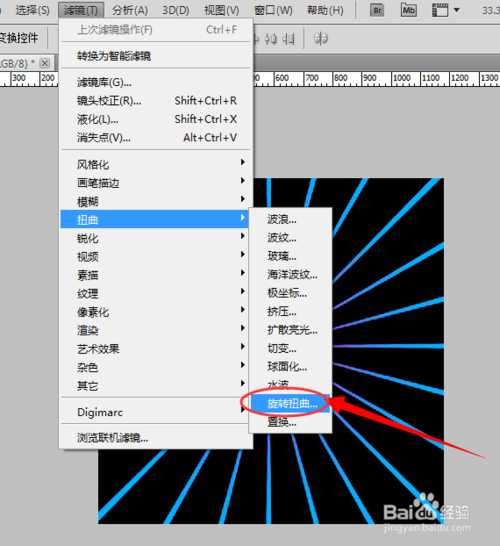Select 球面化... spherize filter
The width and height of the screenshot is (500, 546).
(x=290, y=366)
